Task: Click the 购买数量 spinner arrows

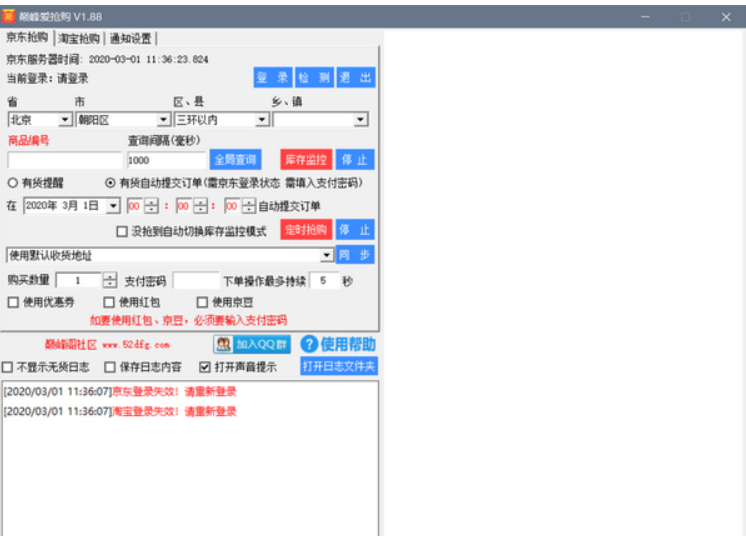Action: point(110,281)
